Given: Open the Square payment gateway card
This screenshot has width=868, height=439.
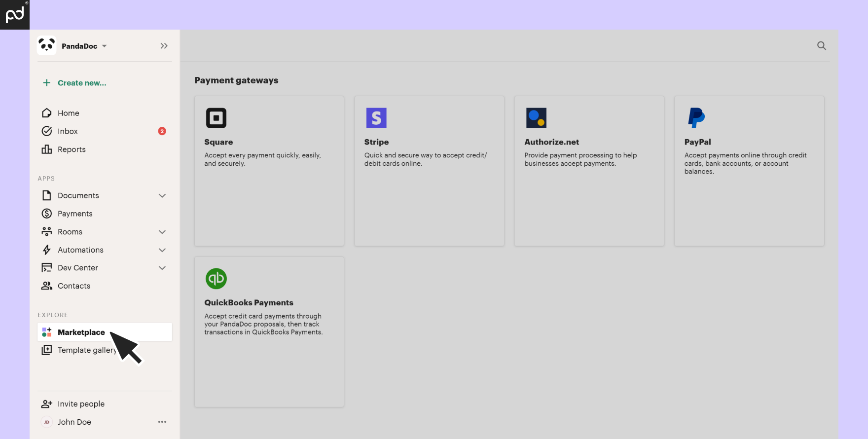Looking at the screenshot, I should [269, 171].
